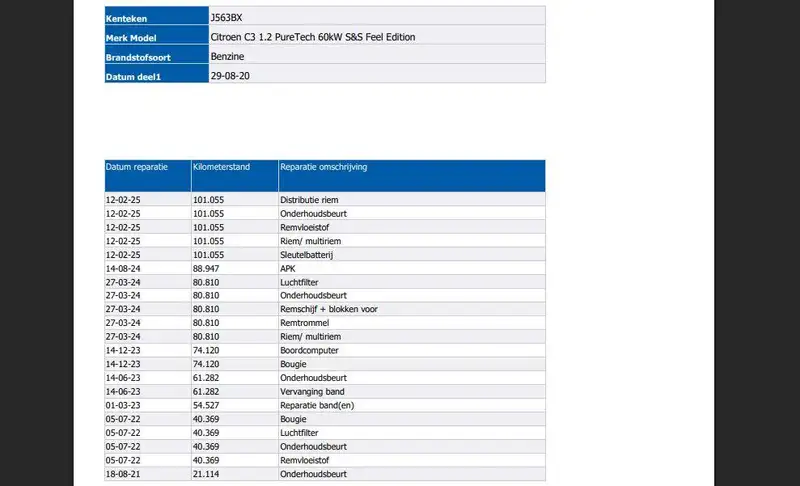
Task: Click the Kilometerstand column header
Action: point(223,167)
